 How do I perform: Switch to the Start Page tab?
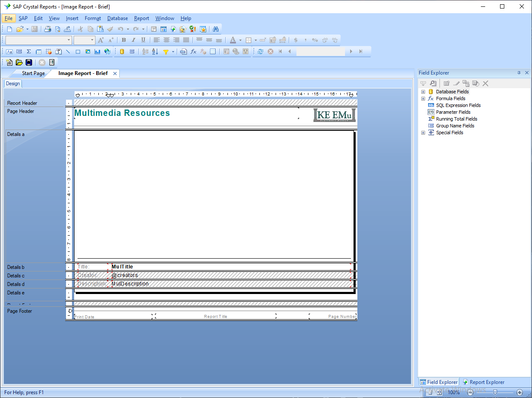(33, 73)
